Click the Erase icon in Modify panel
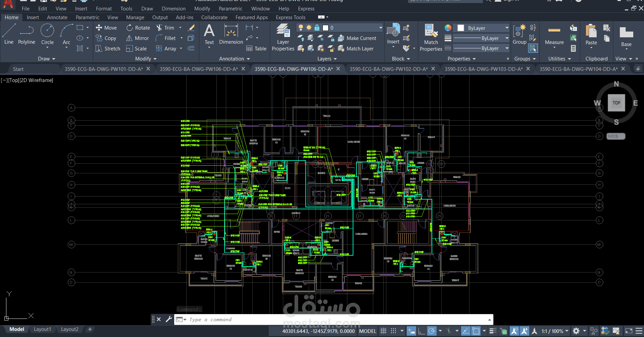 [x=191, y=28]
